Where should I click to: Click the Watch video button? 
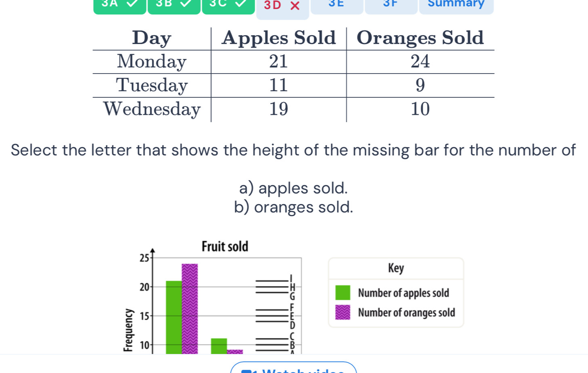click(294, 368)
